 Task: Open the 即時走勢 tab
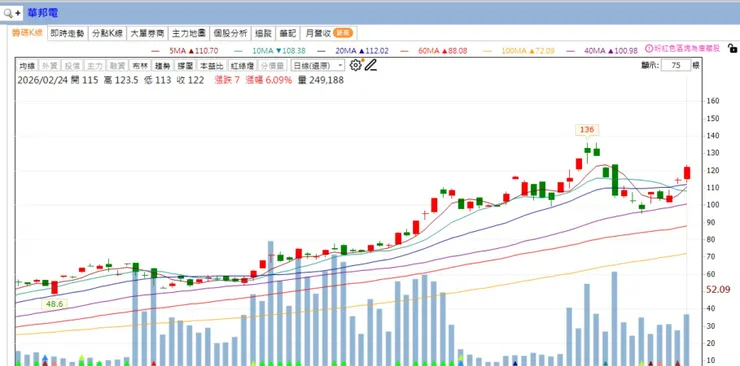tap(67, 33)
